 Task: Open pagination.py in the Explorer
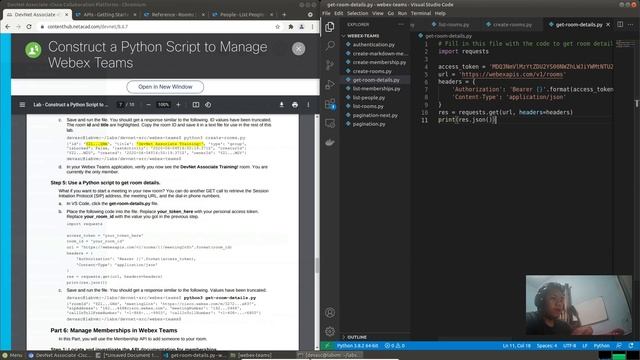tap(369, 124)
